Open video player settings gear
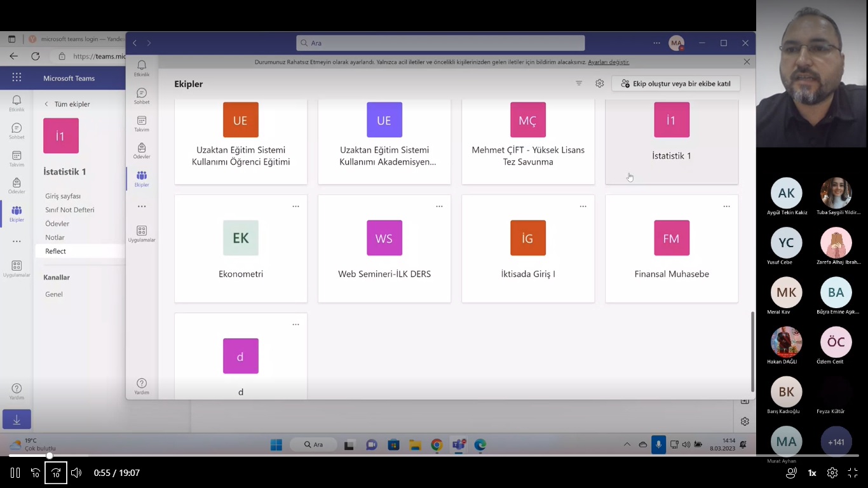Viewport: 868px width, 488px height. 832,473
